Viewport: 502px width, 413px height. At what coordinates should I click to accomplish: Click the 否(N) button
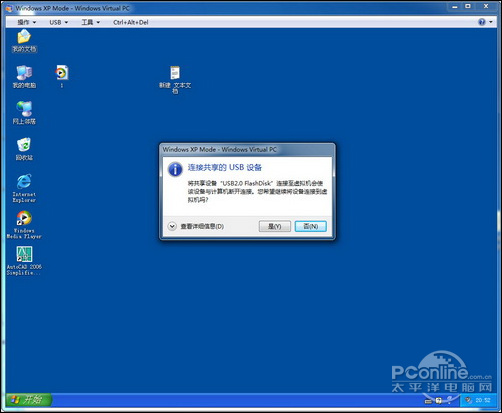point(311,226)
